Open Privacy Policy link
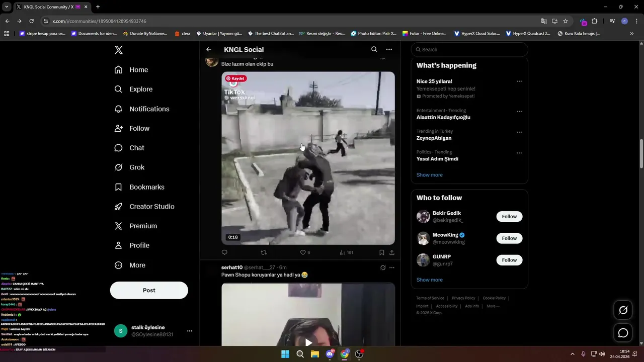Screen dimensions: 644x362 [x=463, y=298]
